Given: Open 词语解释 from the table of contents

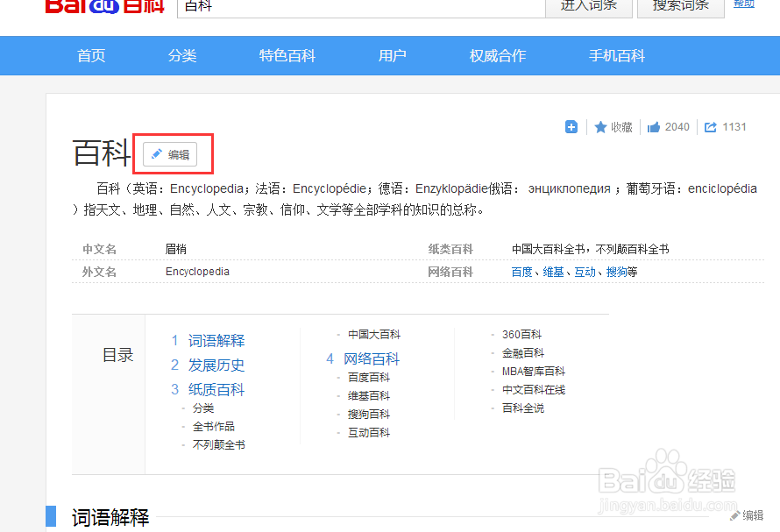Looking at the screenshot, I should pos(216,340).
